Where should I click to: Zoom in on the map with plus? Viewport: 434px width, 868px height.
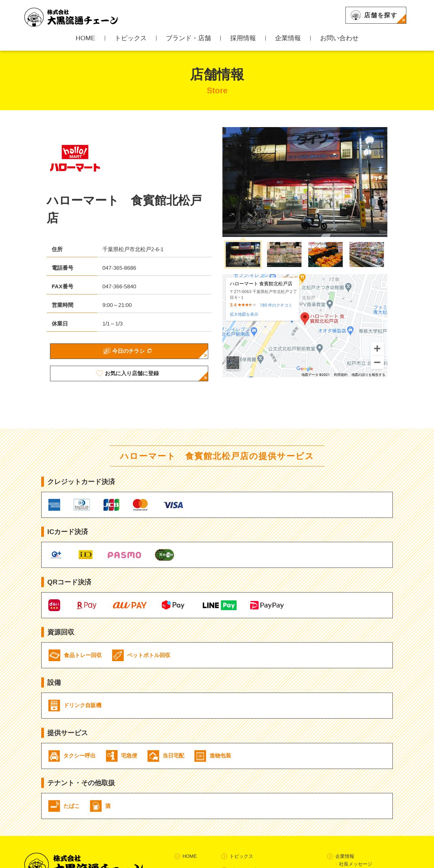point(377,348)
